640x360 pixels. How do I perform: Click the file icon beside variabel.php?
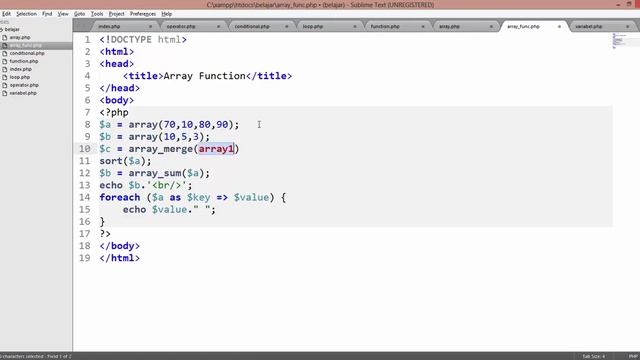tap(5, 93)
